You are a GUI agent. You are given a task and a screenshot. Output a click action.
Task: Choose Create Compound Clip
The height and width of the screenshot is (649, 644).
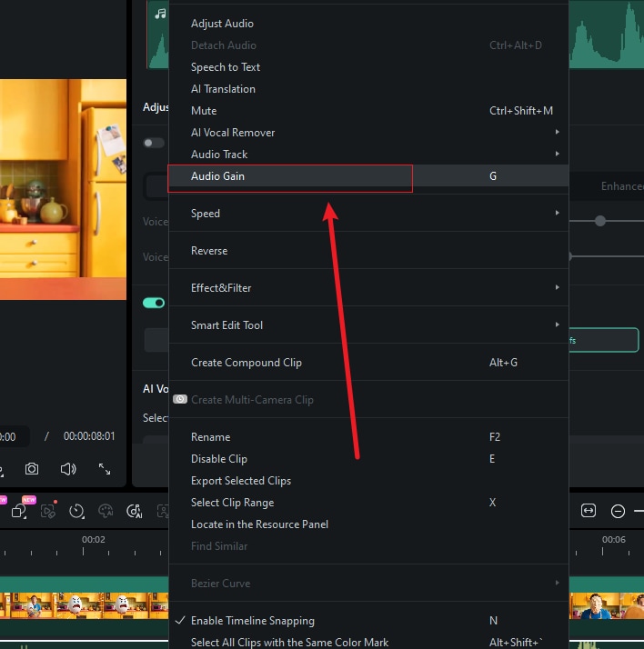tap(368, 363)
